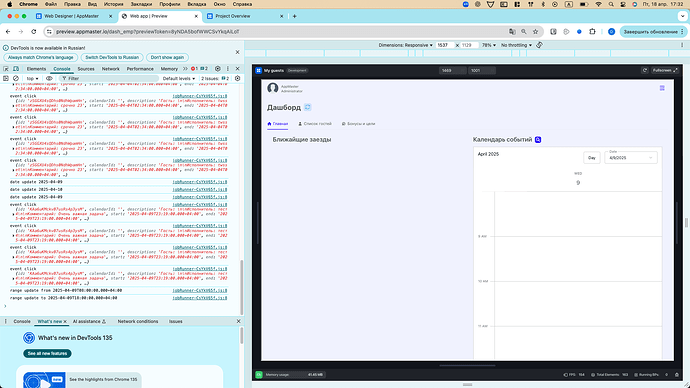Clear the console with the clear icon

[16, 78]
